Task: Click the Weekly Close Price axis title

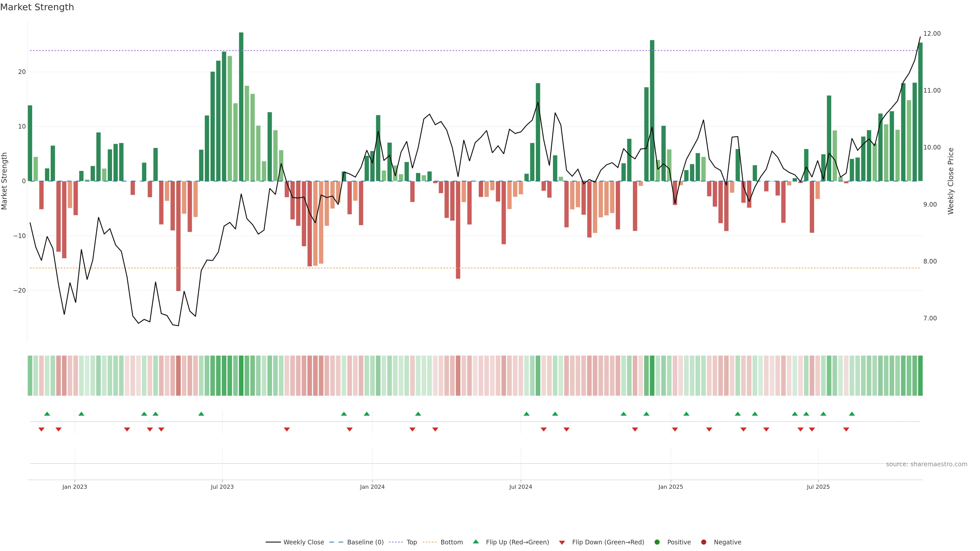Action: [x=951, y=181]
